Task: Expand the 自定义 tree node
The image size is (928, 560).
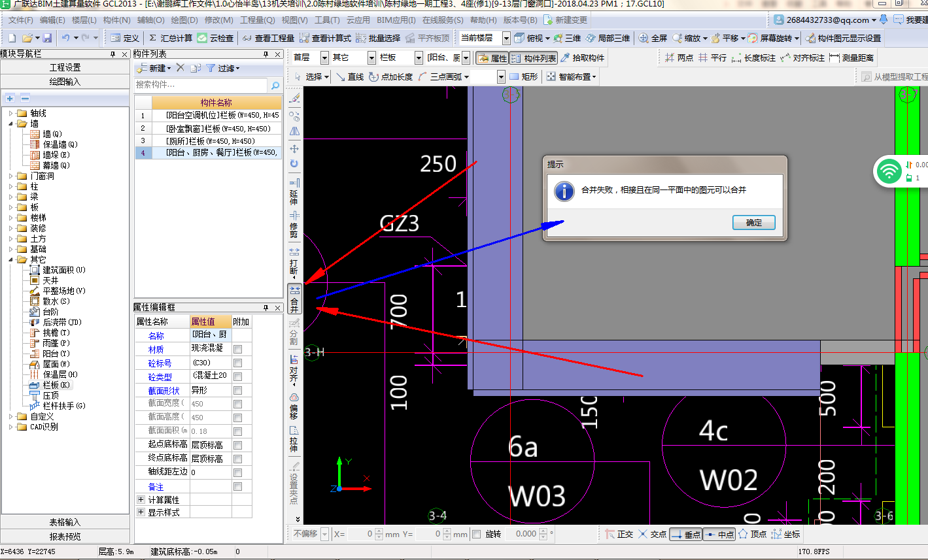Action: [11, 416]
